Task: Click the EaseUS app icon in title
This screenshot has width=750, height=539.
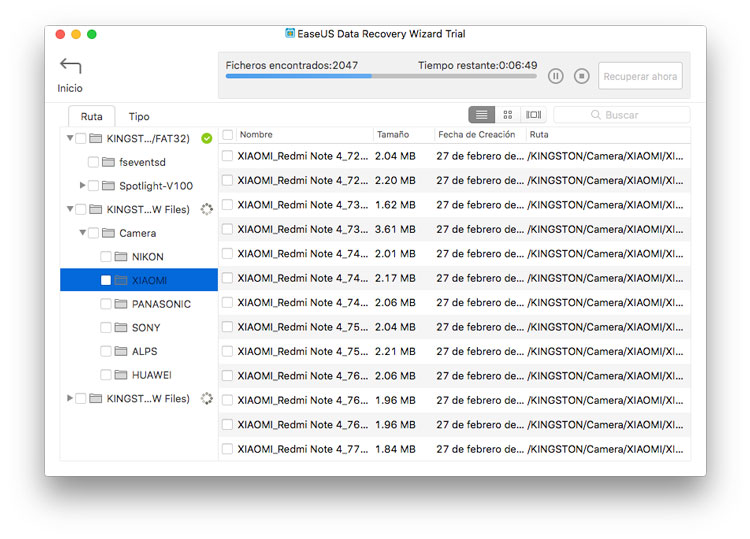Action: [x=290, y=33]
